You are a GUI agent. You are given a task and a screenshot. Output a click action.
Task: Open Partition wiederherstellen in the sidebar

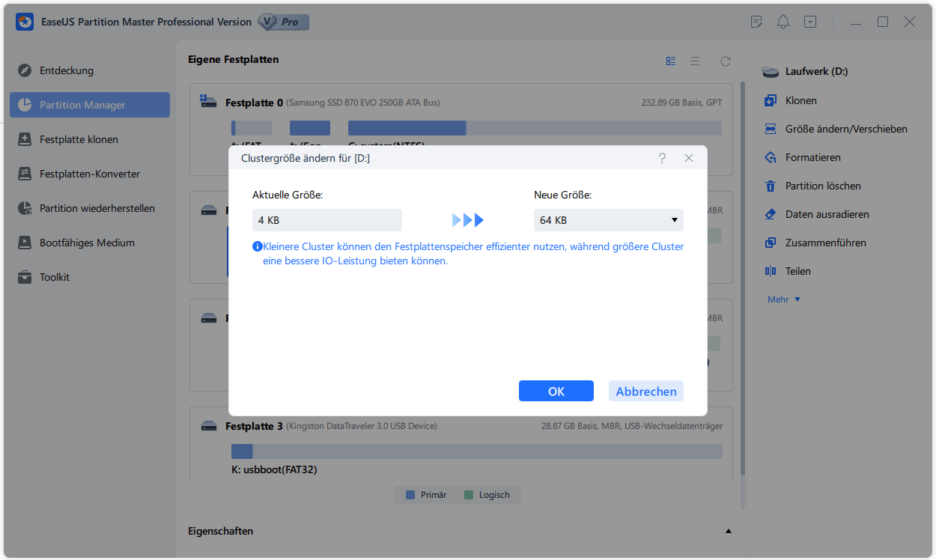[90, 208]
